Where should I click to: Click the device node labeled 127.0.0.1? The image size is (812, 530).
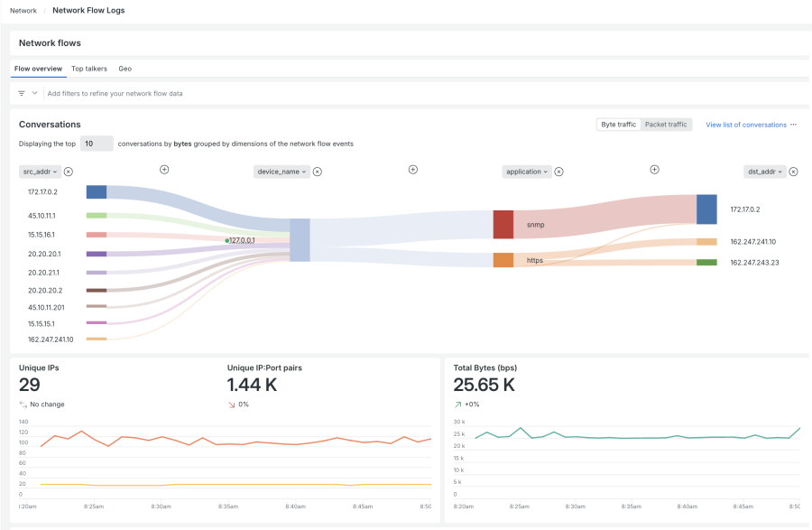click(x=300, y=240)
